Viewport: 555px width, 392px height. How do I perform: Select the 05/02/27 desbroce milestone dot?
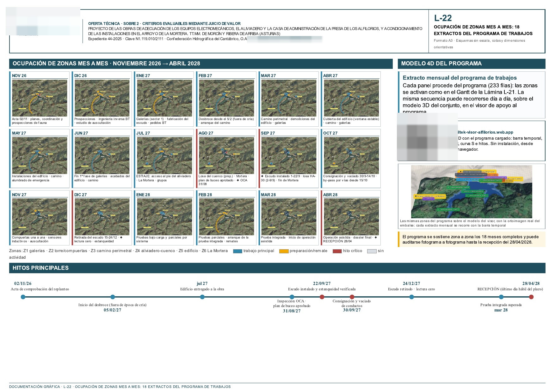coord(113,297)
